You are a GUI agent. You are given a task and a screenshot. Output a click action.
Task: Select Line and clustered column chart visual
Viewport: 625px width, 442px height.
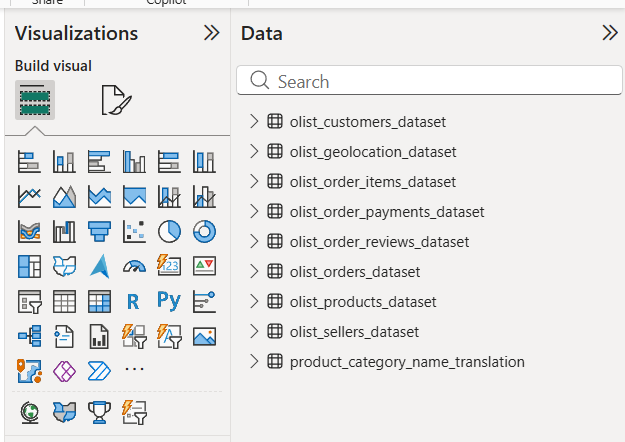pyautogui.click(x=204, y=196)
